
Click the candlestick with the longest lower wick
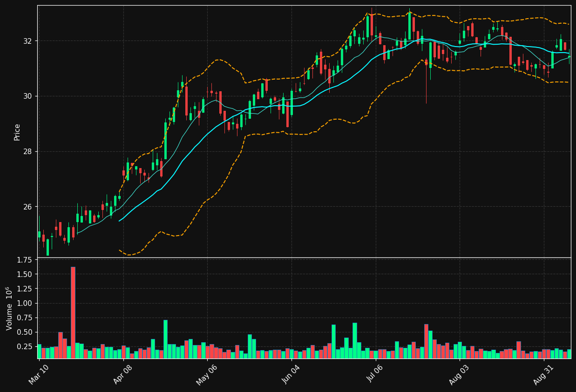coord(426,81)
